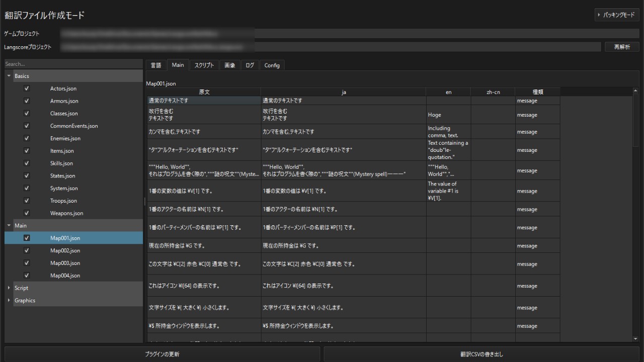Collapse the Basics tree group
644x362 pixels.
9,76
